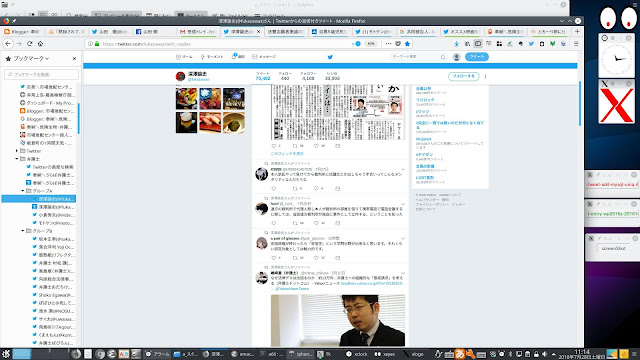
Task: Open Twitterの高度な検索 bookmark
Action: [x=50, y=167]
